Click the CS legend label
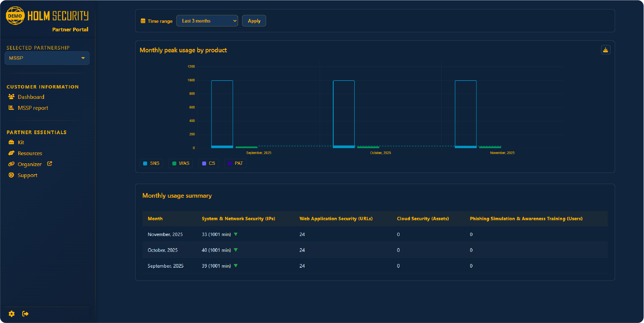Image resolution: width=644 pixels, height=323 pixels. coord(209,163)
